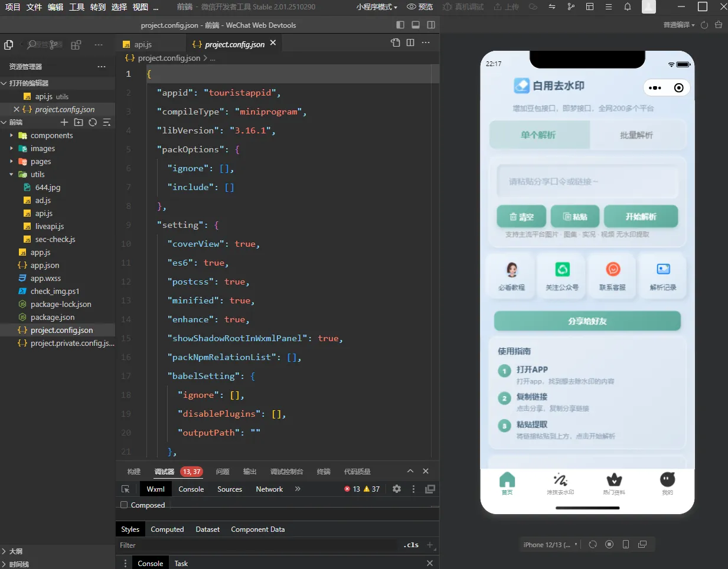The image size is (728, 569).
Task: Select 批量解析 tab in simulator
Action: (636, 135)
